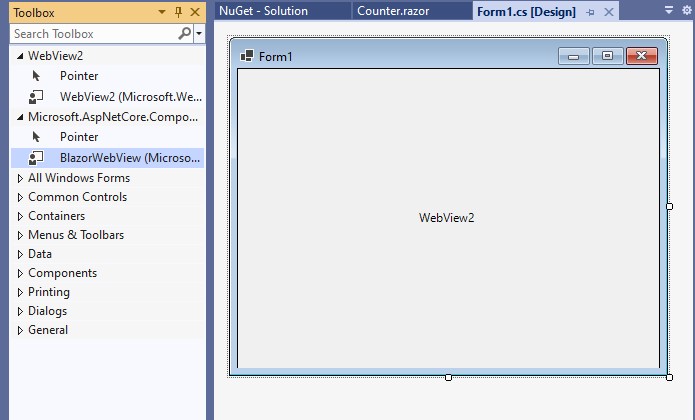The image size is (695, 420).
Task: Close the Form1.cs [Design] tab
Action: (x=608, y=11)
